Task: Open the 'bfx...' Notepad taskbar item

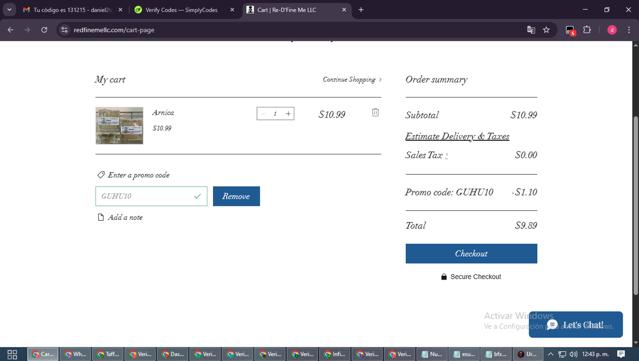Action: coord(497,354)
